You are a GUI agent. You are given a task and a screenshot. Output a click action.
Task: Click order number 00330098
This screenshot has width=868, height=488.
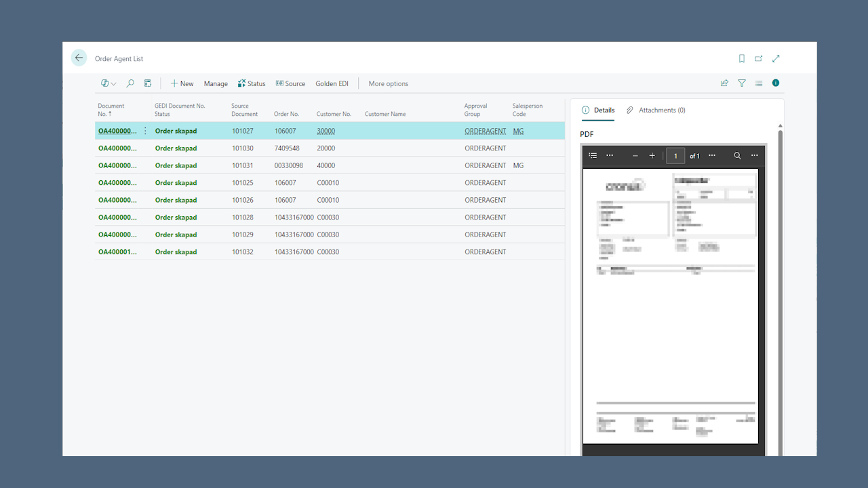(289, 165)
